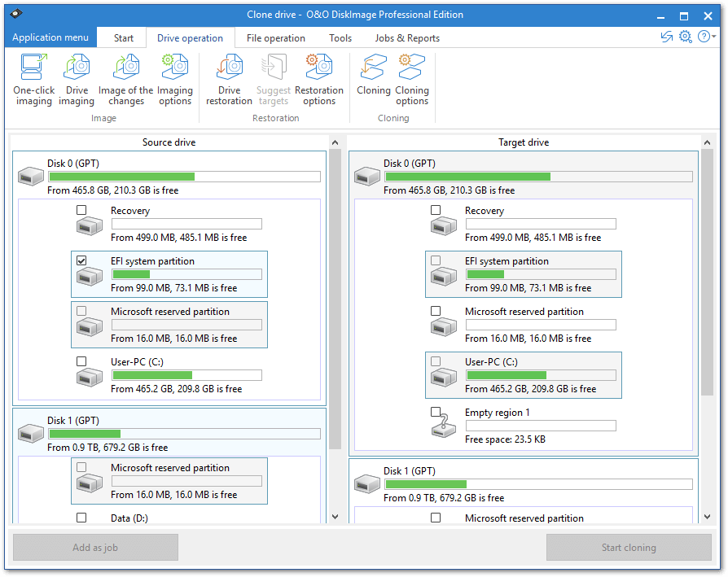The width and height of the screenshot is (728, 577).
Task: Check target Disk 1 Microsoft reserved partition checkbox
Action: [436, 518]
